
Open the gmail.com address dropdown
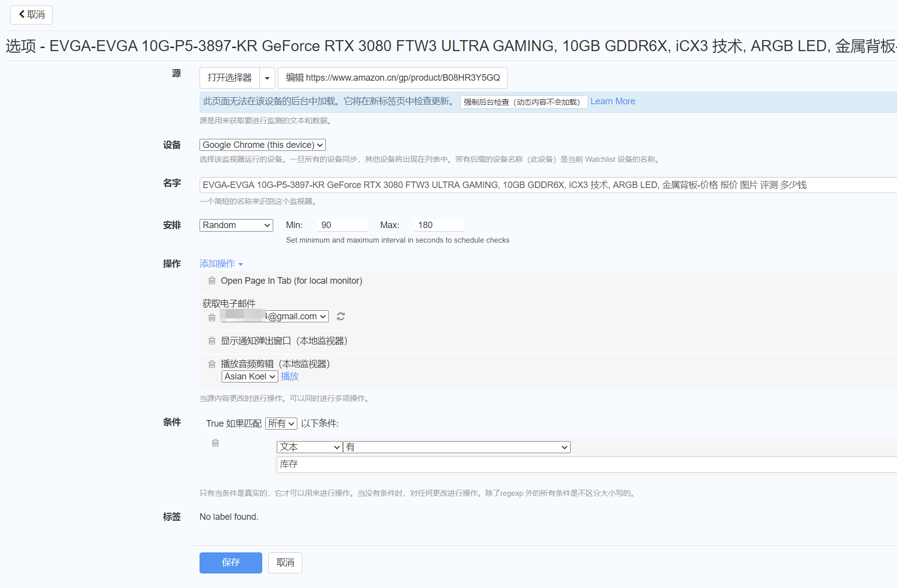tap(275, 316)
